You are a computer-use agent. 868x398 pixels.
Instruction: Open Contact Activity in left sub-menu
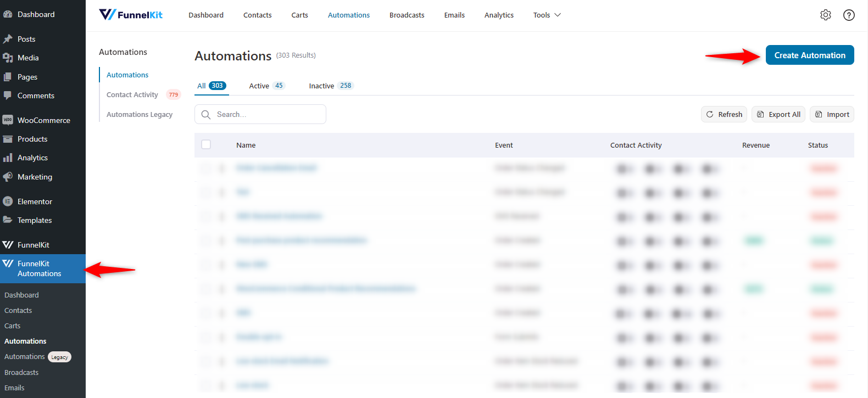(x=132, y=94)
